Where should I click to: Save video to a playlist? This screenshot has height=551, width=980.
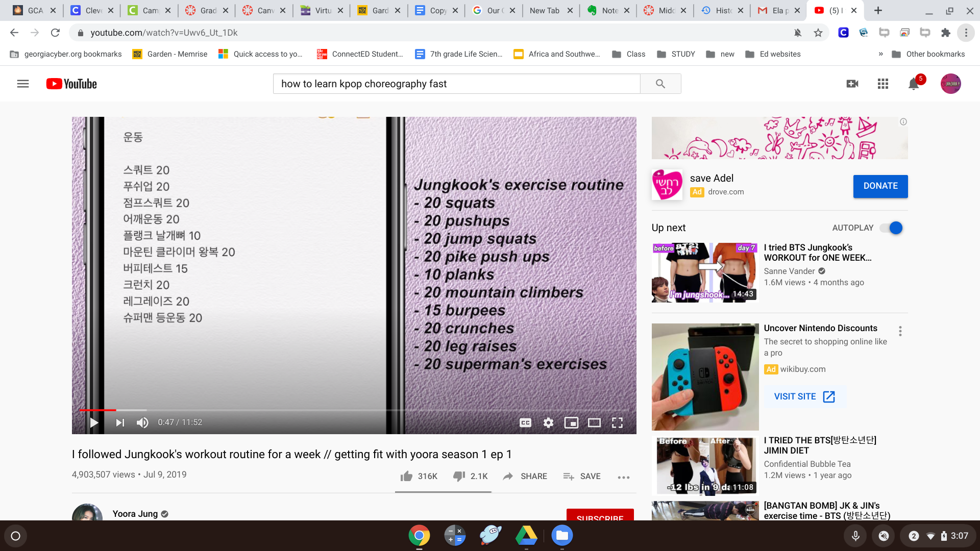click(x=582, y=476)
